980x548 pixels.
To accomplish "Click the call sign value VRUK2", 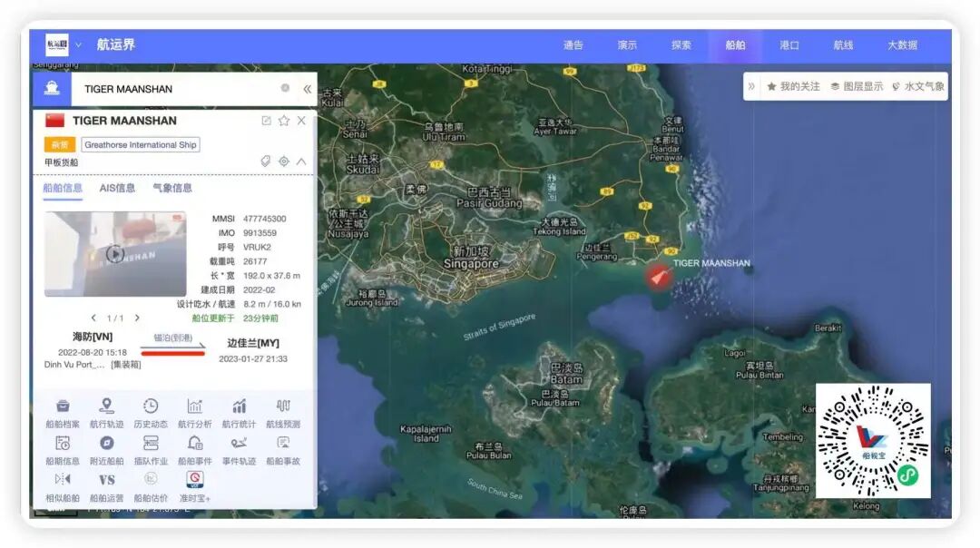I will click(x=257, y=247).
